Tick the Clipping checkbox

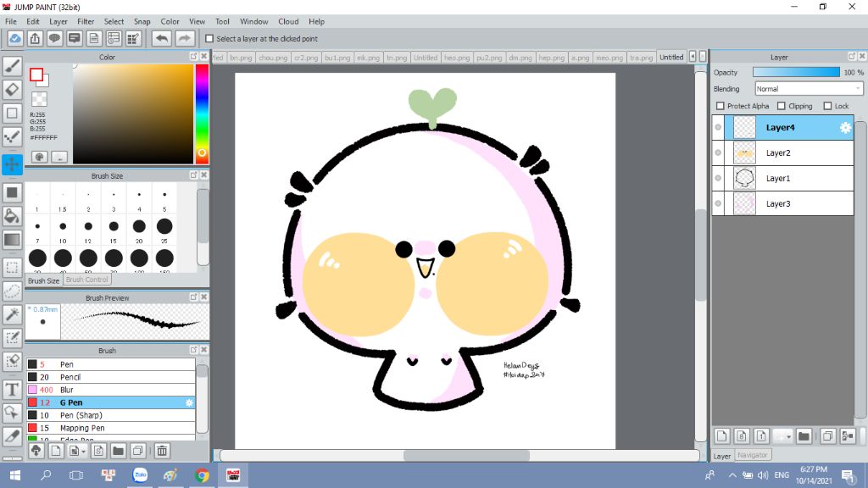(782, 106)
